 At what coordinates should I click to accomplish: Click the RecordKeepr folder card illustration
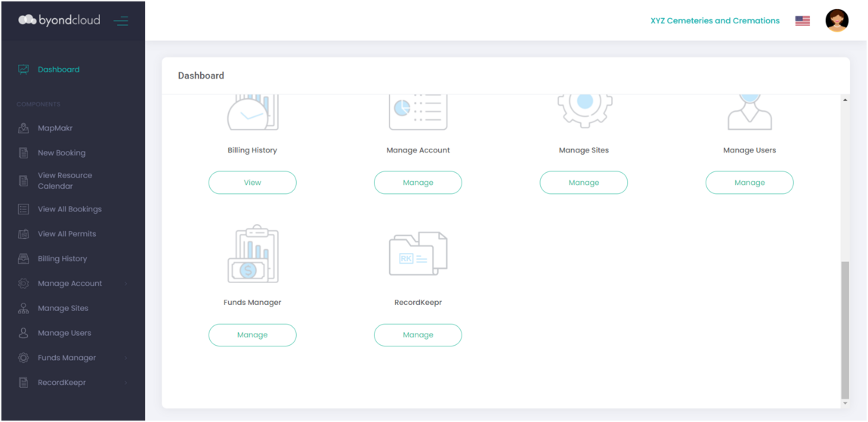tap(418, 254)
